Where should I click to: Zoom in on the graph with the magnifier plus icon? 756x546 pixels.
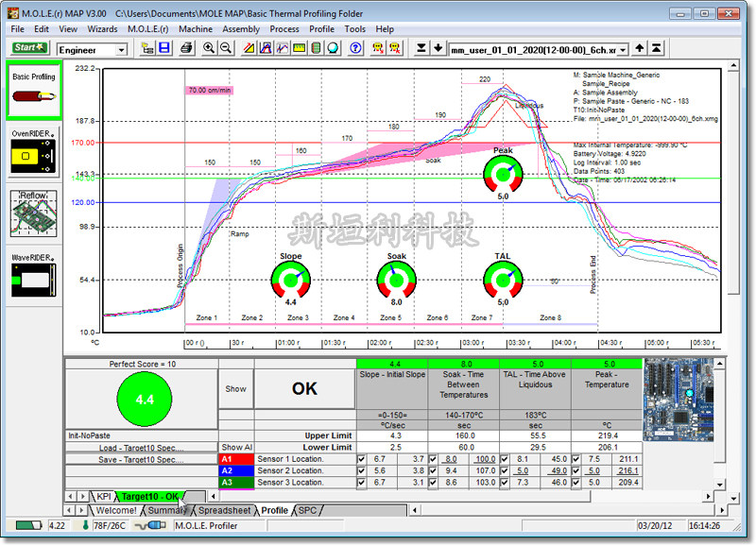(208, 48)
